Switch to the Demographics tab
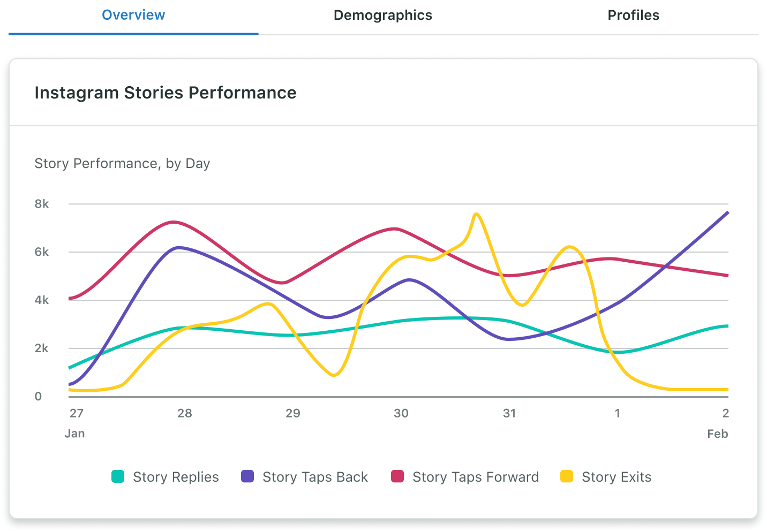Viewport: 767px width, 532px height. pyautogui.click(x=382, y=15)
